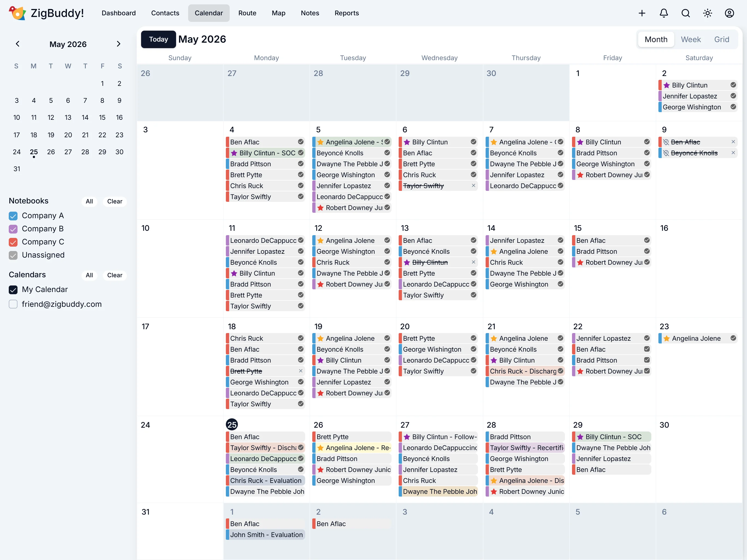
Task: Open the Dashboard page
Action: 119,13
